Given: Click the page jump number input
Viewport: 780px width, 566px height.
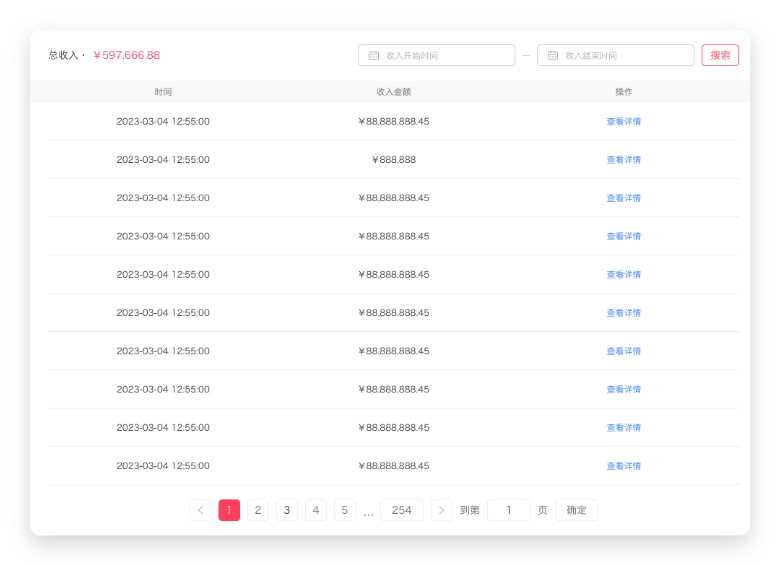Looking at the screenshot, I should [x=508, y=510].
